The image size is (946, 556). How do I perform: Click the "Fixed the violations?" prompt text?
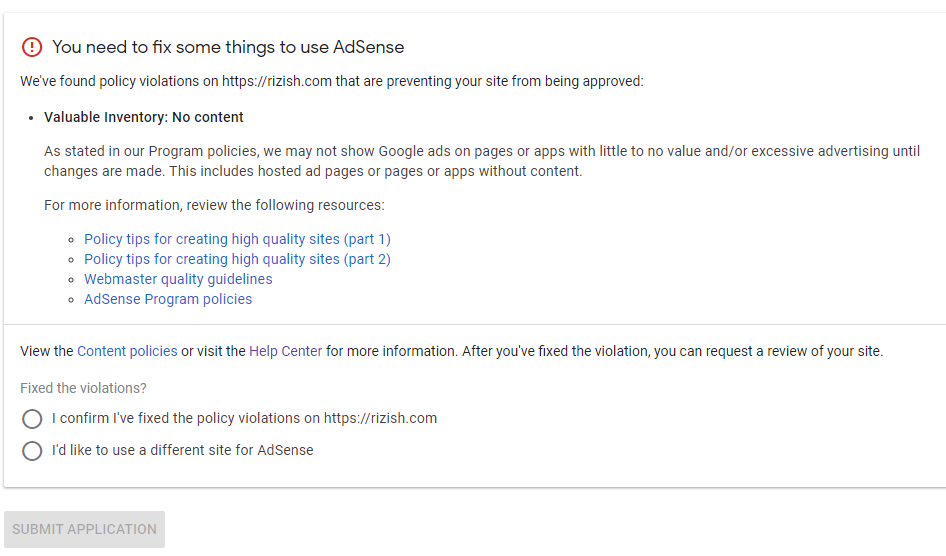coord(83,388)
